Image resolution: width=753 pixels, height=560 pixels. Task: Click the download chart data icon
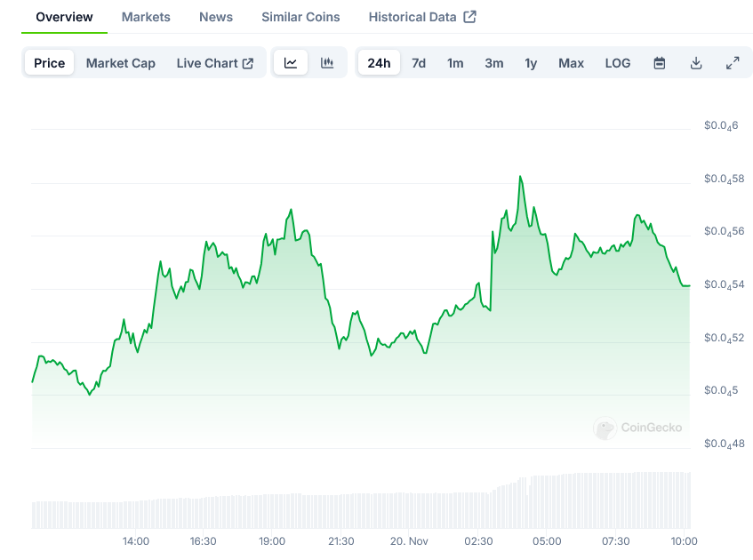[x=696, y=63]
